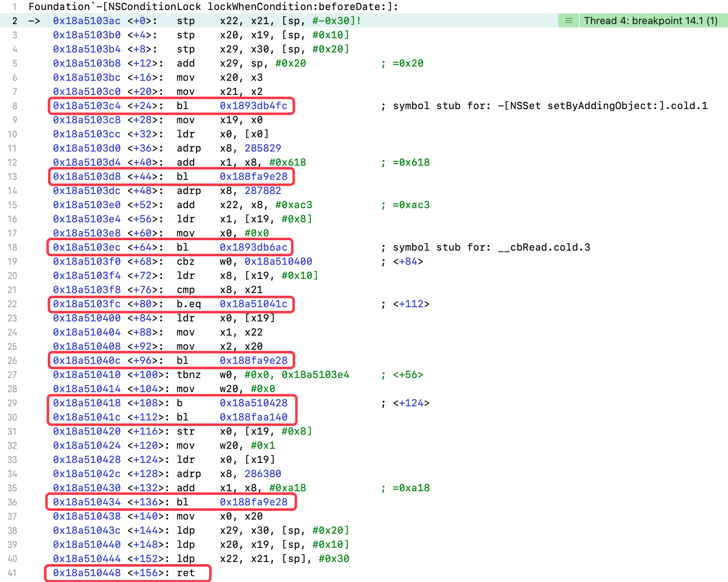The image size is (728, 582).
Task: Click cbz target 0x18a510400 operand
Action: point(278,261)
